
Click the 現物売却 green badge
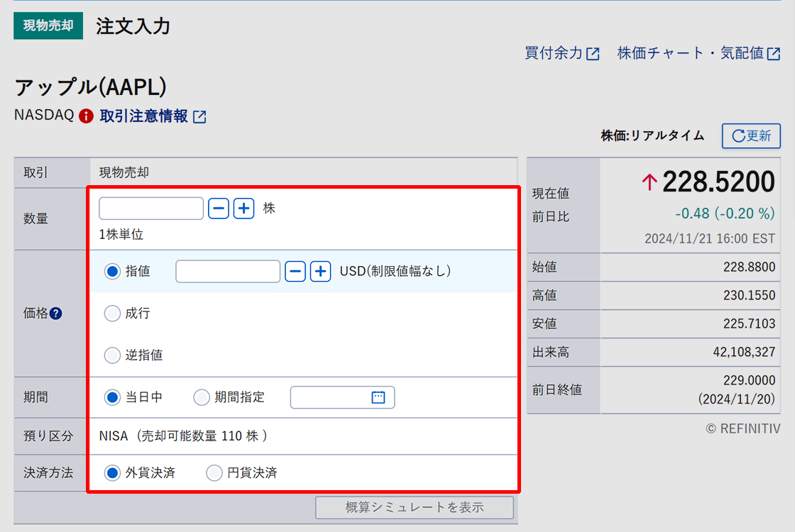[x=48, y=26]
